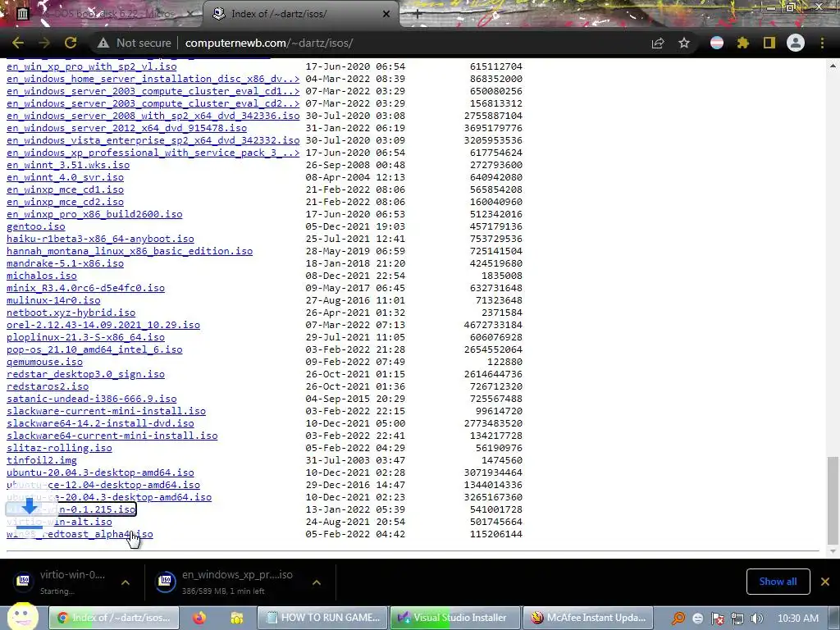Viewport: 840px width, 630px height.
Task: Switch to the MS-DOS boot disk tab
Action: (105, 14)
